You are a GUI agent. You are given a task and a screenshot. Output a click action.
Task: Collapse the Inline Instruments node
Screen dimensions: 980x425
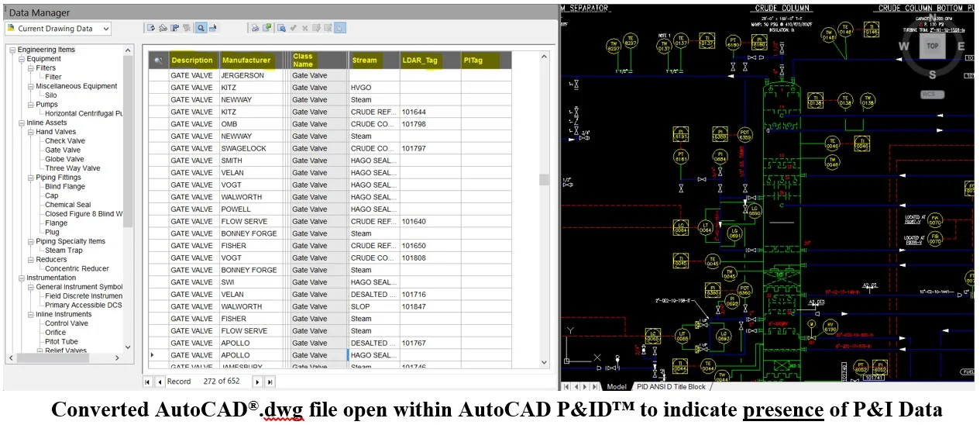31,314
